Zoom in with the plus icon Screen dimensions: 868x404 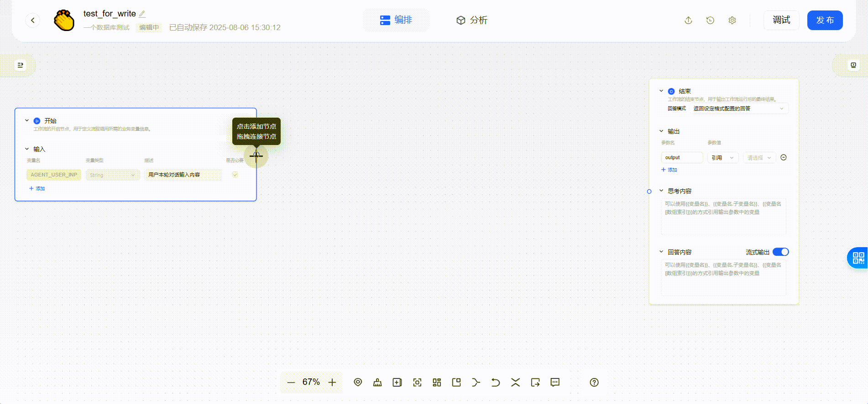tap(332, 383)
